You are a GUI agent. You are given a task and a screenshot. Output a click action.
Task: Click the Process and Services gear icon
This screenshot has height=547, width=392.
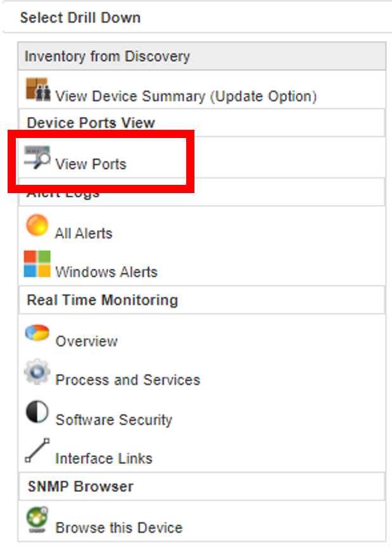point(37,372)
